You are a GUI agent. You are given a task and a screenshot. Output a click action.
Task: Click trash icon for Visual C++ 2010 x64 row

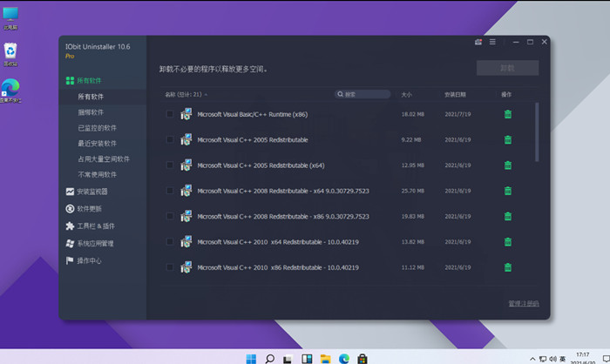508,242
